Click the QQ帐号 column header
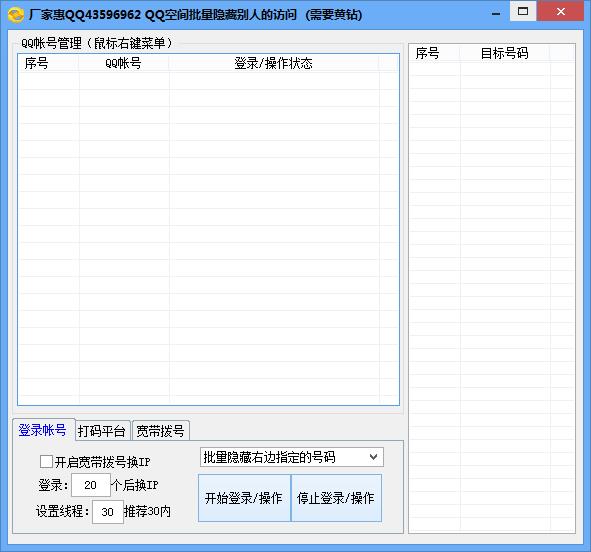 pyautogui.click(x=124, y=63)
